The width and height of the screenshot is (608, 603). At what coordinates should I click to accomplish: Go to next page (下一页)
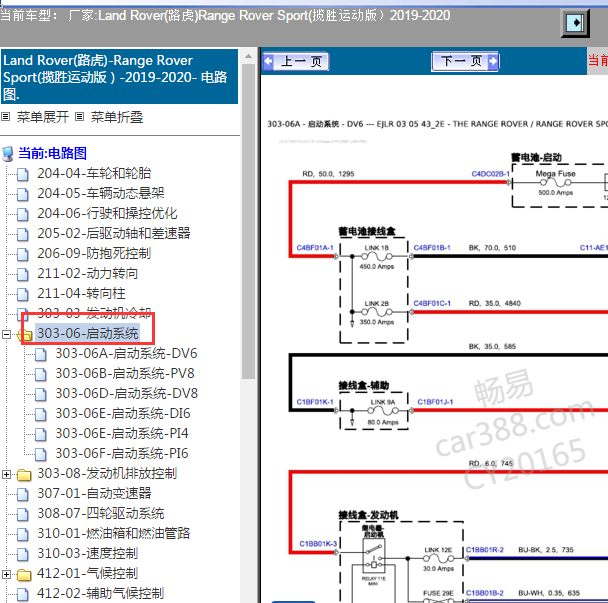[465, 62]
